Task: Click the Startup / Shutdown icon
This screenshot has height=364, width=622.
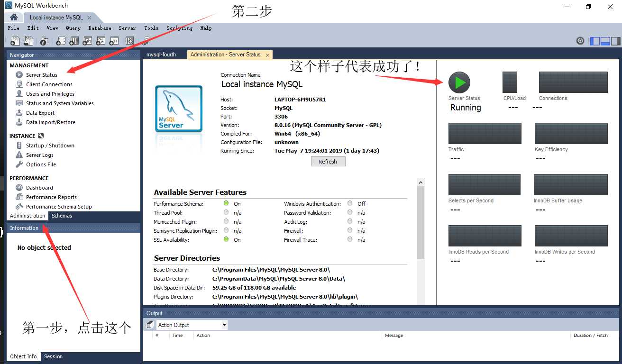Action: [19, 146]
